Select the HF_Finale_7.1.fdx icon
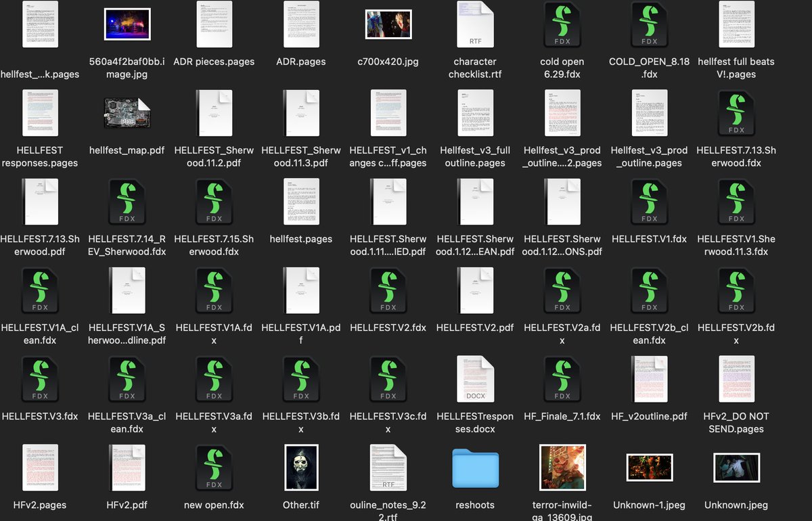 pyautogui.click(x=562, y=379)
